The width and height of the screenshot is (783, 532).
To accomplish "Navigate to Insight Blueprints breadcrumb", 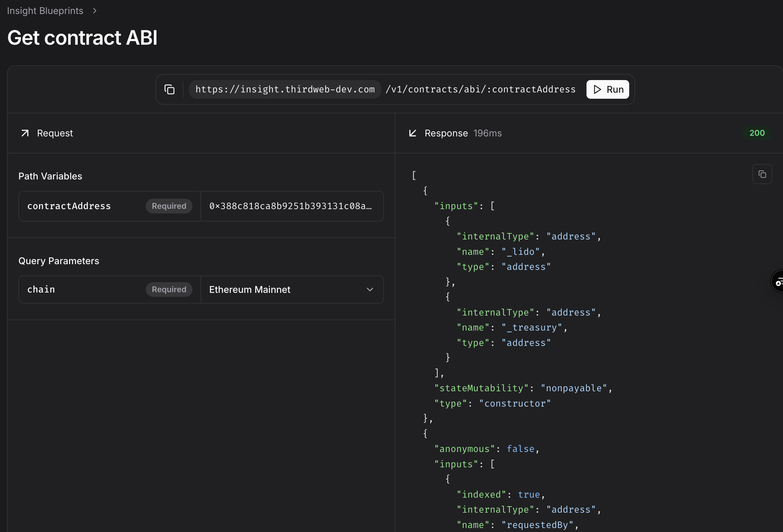I will click(x=45, y=11).
